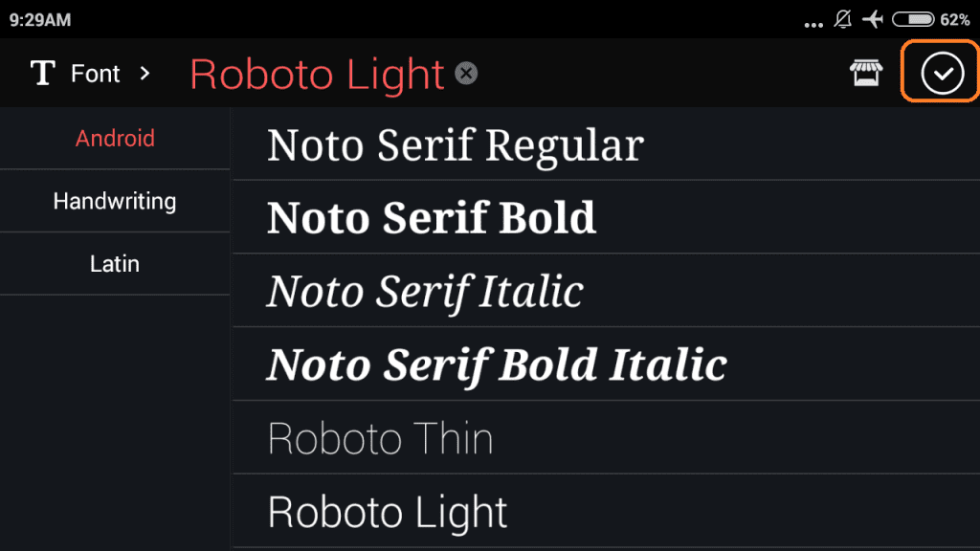Tap the airplane mode status icon
This screenshot has height=551, width=980.
coord(872,19)
